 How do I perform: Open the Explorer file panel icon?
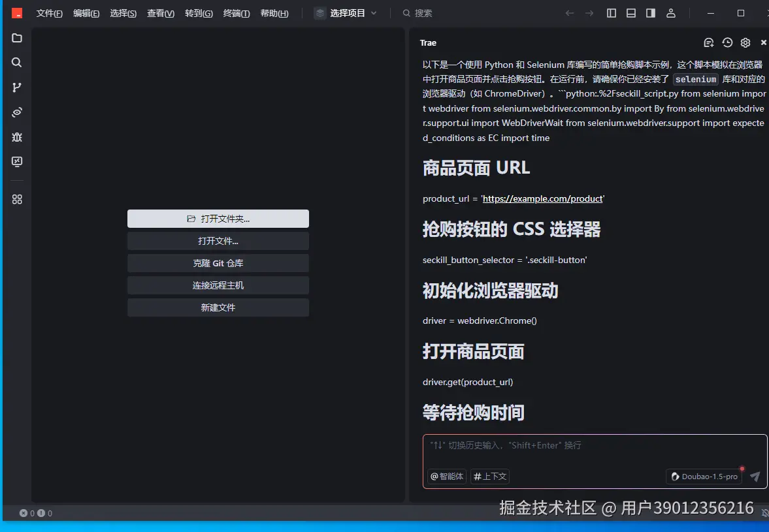17,39
